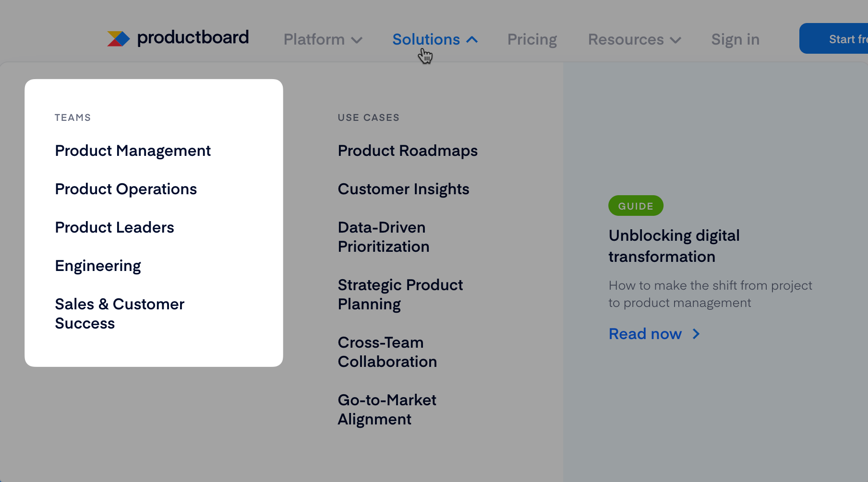Open the Product Leaders page
Screen dimensions: 868x482
pyautogui.click(x=115, y=227)
